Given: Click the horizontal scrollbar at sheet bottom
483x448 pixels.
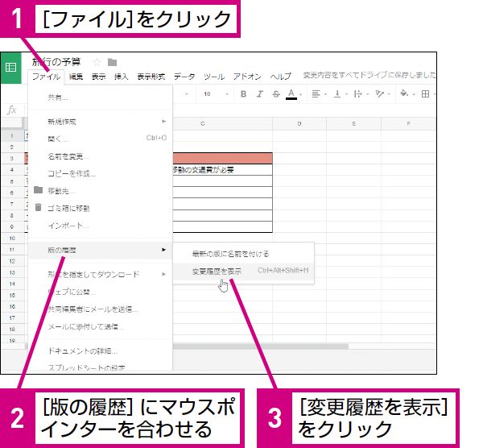Looking at the screenshot, I should [260, 346].
